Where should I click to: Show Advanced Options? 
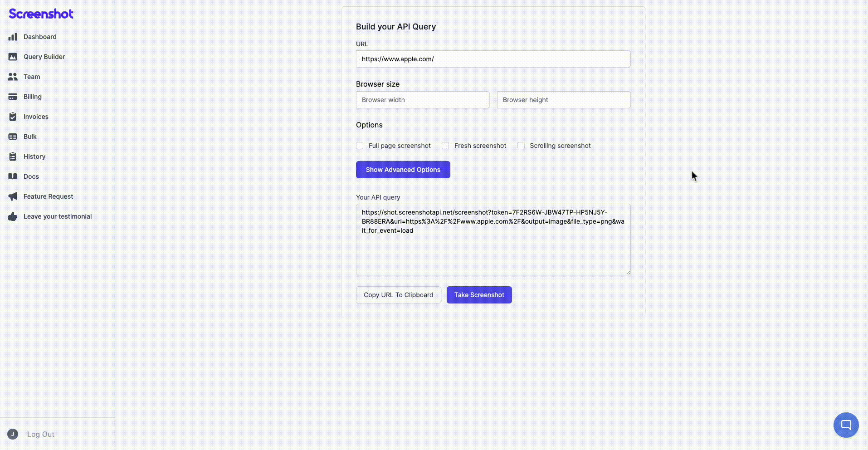403,169
